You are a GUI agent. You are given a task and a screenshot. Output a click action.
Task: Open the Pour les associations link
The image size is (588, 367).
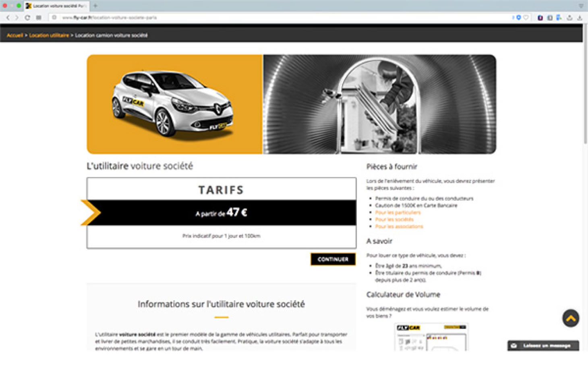(x=399, y=227)
